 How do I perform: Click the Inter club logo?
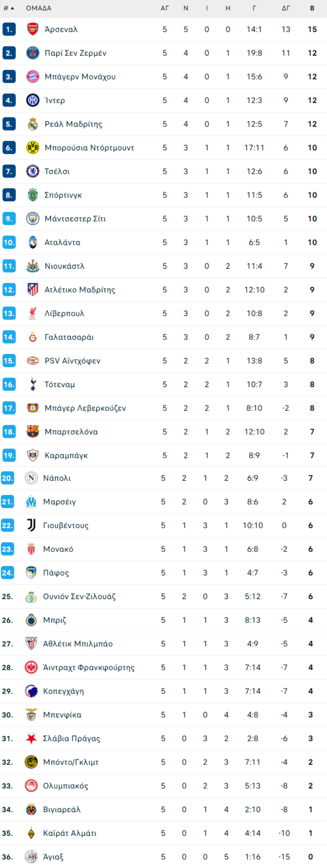click(x=33, y=100)
